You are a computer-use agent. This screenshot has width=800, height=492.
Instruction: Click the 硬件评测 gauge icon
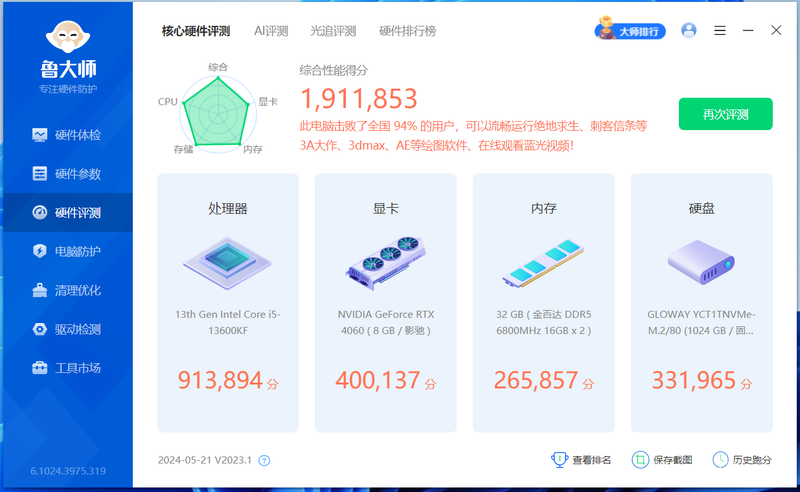39,212
